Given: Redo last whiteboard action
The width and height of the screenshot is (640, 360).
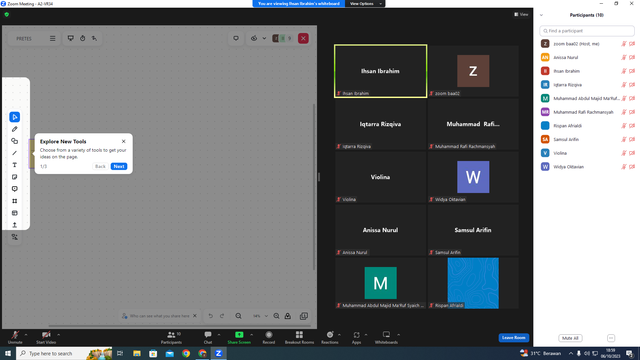Looking at the screenshot, I should pos(222,316).
